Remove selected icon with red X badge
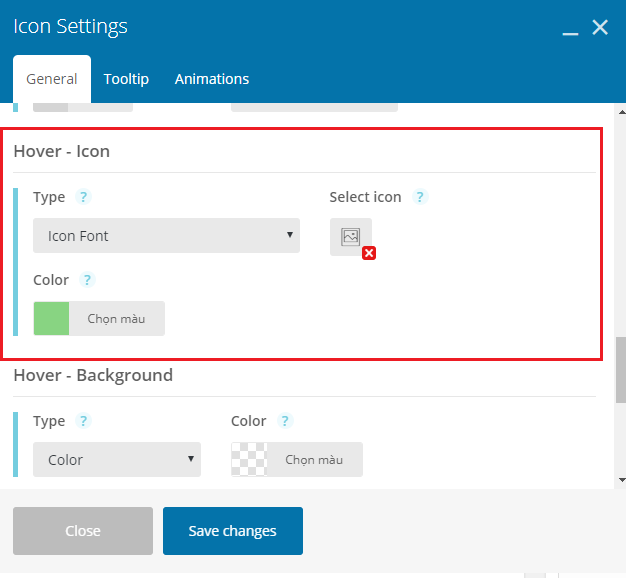Image resolution: width=626 pixels, height=578 pixels. tap(369, 253)
